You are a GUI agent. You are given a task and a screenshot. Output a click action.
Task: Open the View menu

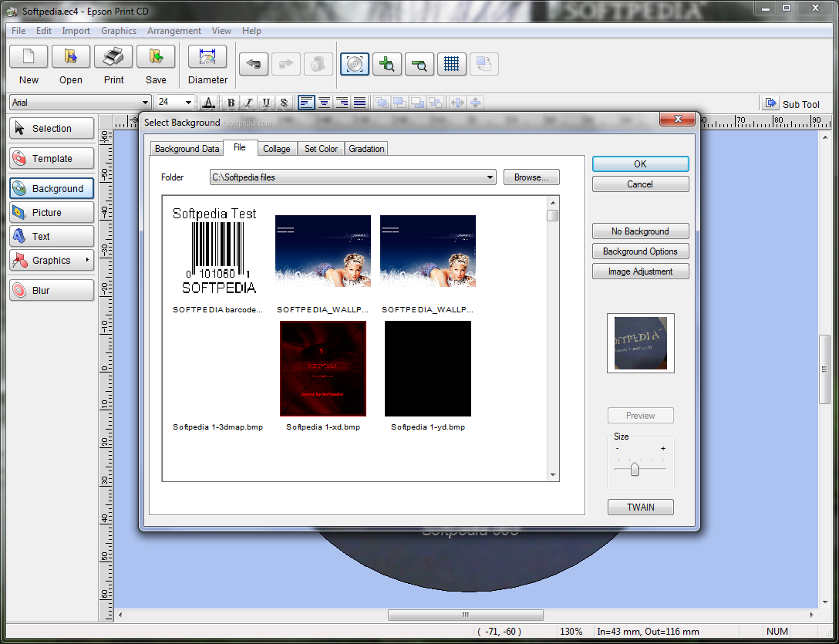click(221, 31)
